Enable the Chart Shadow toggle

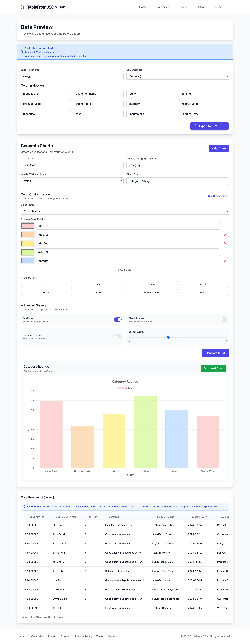point(223,319)
